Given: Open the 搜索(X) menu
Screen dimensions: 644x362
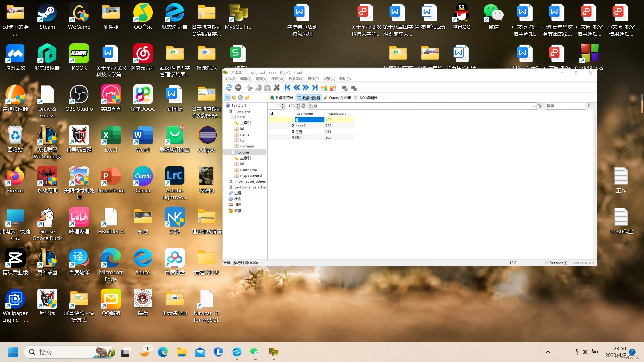Looking at the screenshot, I should pyautogui.click(x=261, y=79).
